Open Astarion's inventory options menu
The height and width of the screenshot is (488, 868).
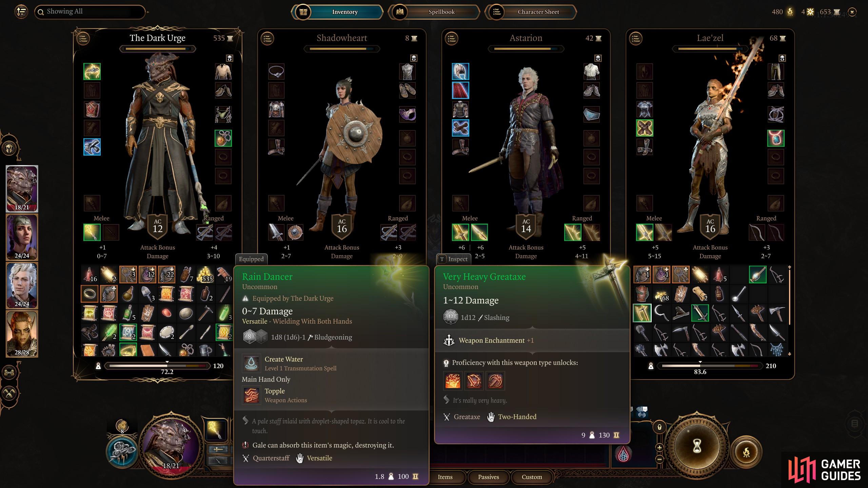tap(451, 38)
